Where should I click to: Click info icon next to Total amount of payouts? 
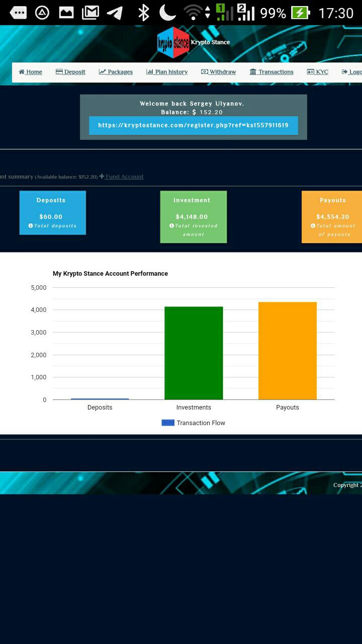(313, 226)
